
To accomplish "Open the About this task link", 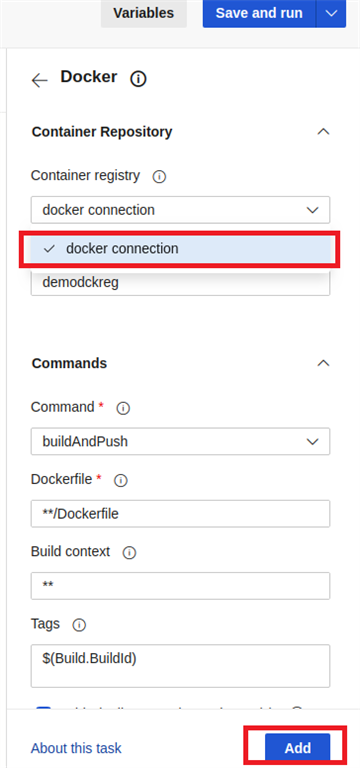I will coord(76,748).
